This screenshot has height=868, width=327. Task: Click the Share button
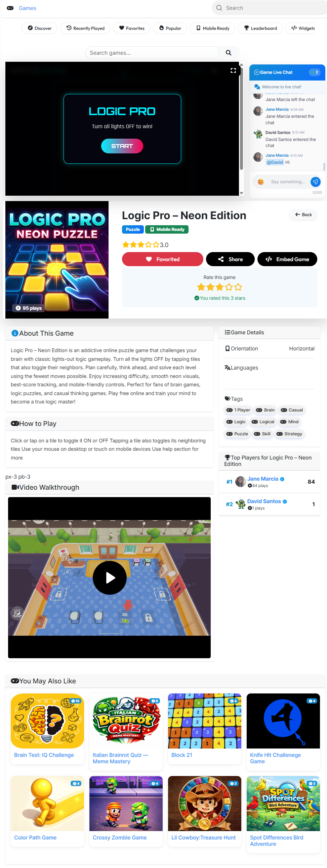coord(230,259)
